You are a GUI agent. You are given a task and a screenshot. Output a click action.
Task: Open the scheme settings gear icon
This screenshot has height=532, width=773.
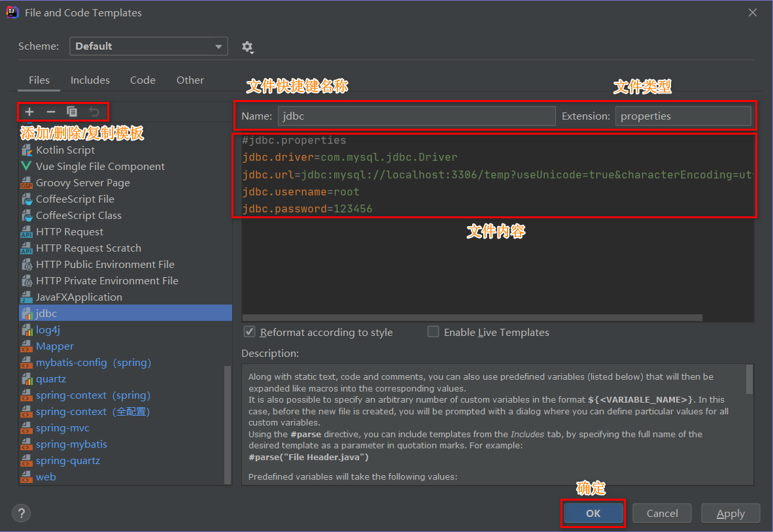247,47
